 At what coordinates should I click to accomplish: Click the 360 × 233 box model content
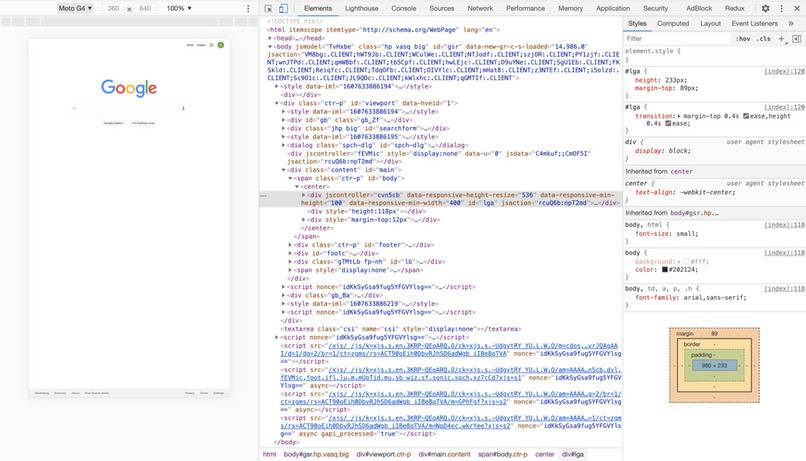pyautogui.click(x=714, y=365)
